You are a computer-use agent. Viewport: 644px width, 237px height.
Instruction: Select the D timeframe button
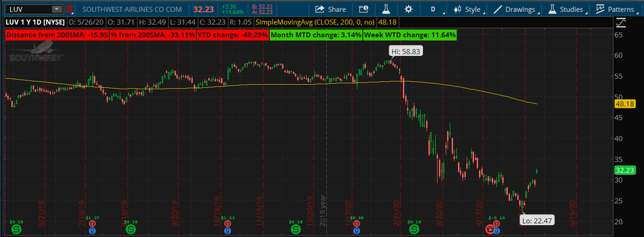[x=433, y=9]
